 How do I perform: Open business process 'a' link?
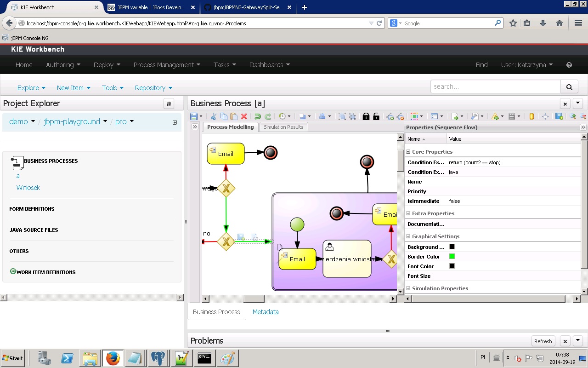point(18,176)
